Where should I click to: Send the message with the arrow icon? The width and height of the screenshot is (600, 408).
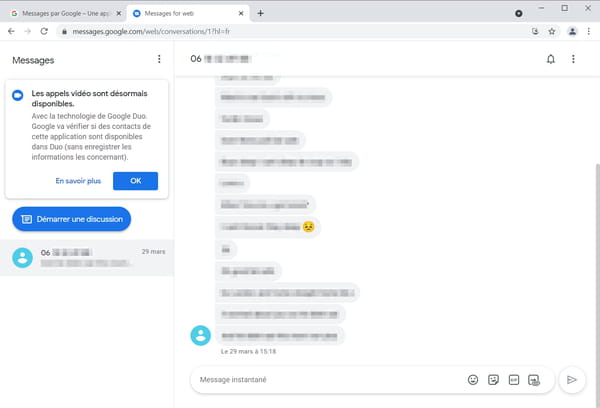(x=572, y=380)
